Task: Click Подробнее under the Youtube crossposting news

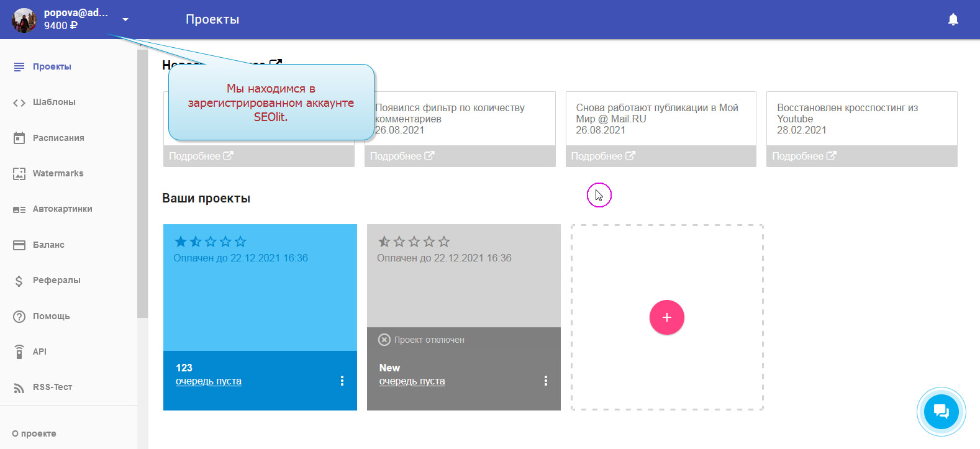Action: point(804,156)
